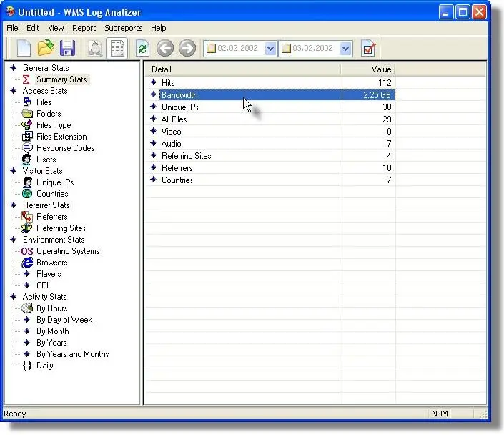The image size is (504, 435).
Task: Click the Daily braces icon
Action: (27, 366)
